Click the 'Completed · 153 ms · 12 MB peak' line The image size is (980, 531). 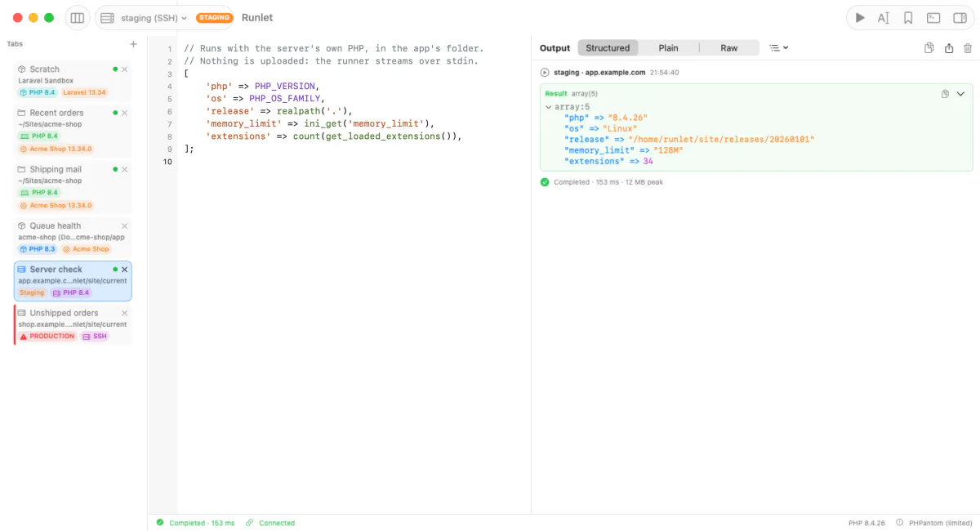(x=608, y=182)
